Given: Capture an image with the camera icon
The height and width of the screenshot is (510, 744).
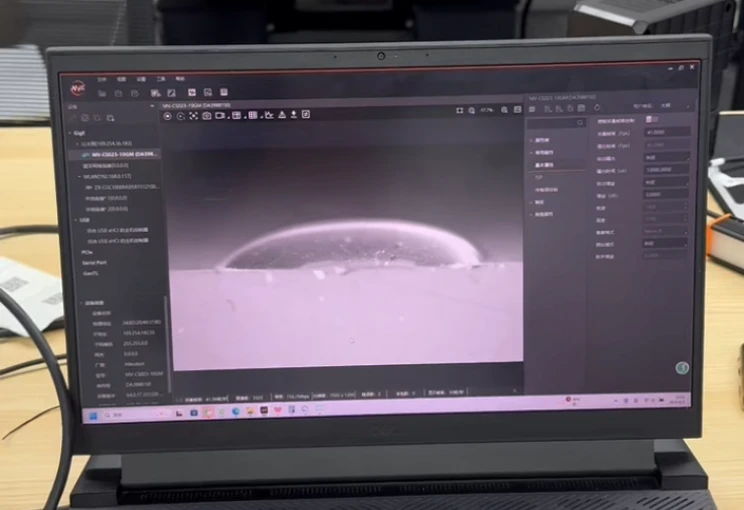Looking at the screenshot, I should pyautogui.click(x=207, y=116).
